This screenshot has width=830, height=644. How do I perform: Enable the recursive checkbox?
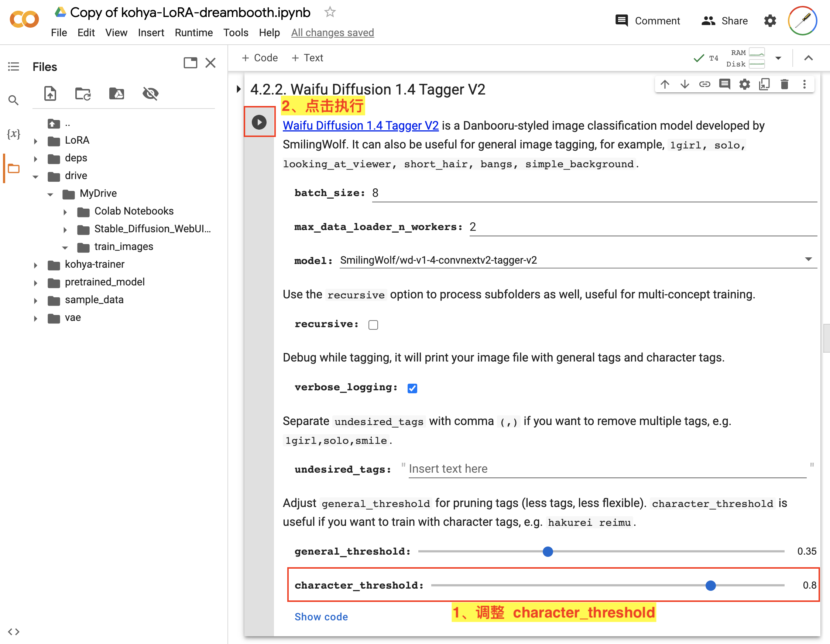pos(373,325)
